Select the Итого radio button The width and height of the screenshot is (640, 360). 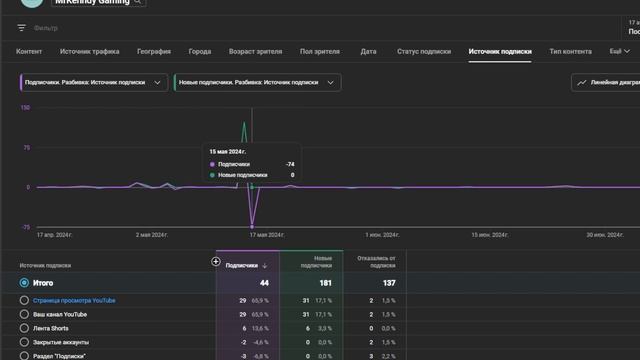[x=24, y=282]
